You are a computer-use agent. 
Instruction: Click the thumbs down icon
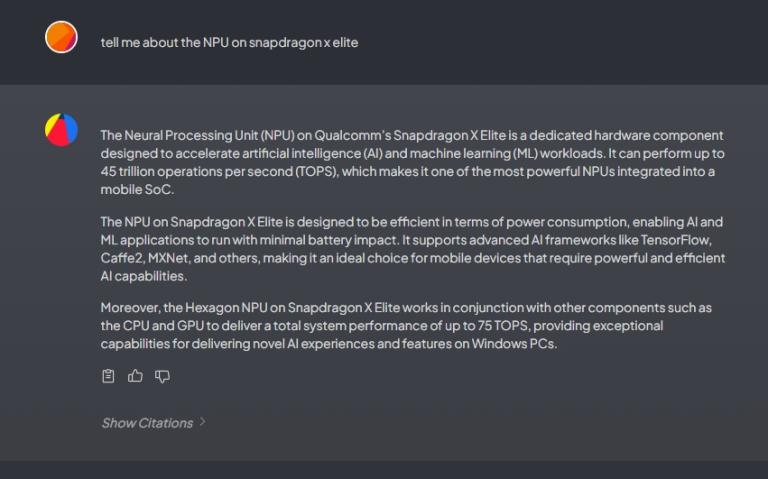pyautogui.click(x=162, y=376)
